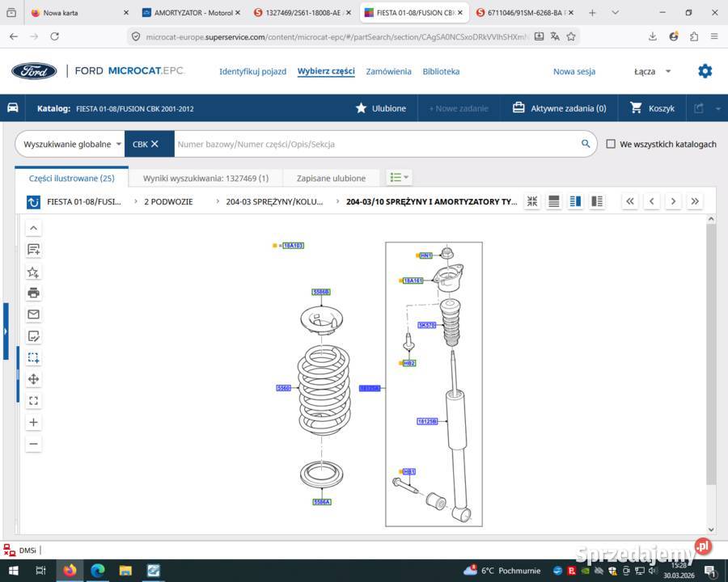Click the email envelope icon in diagram toolbar

click(x=33, y=314)
